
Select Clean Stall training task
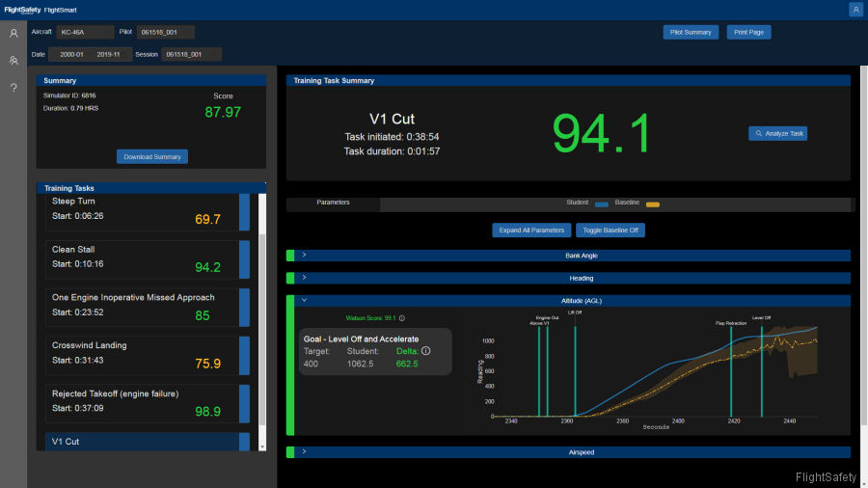148,259
